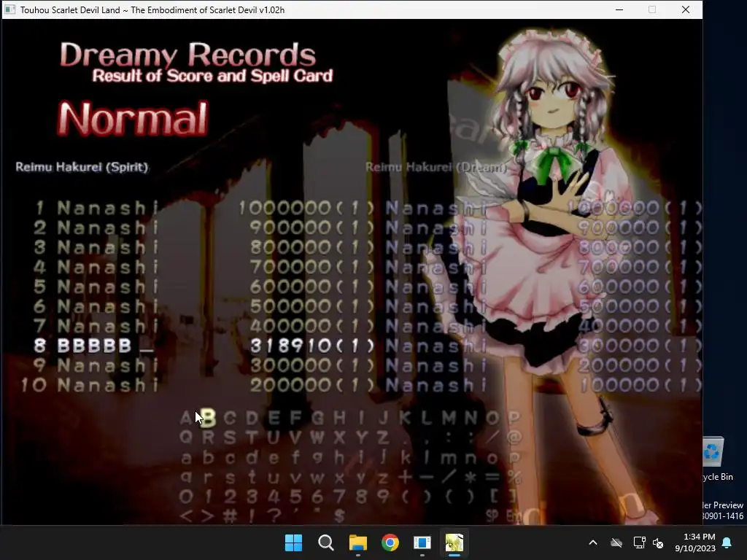
Task: Pick uppercase letter P in top row
Action: [514, 418]
